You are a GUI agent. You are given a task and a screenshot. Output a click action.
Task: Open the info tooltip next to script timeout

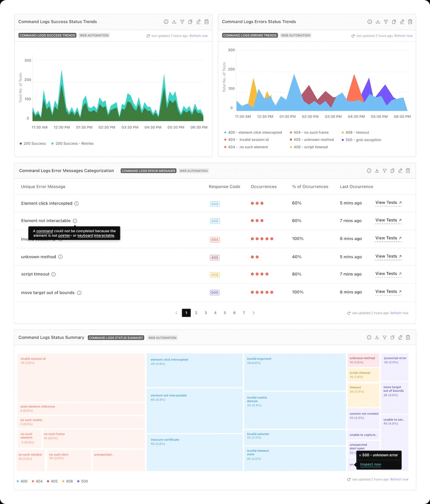pyautogui.click(x=54, y=274)
